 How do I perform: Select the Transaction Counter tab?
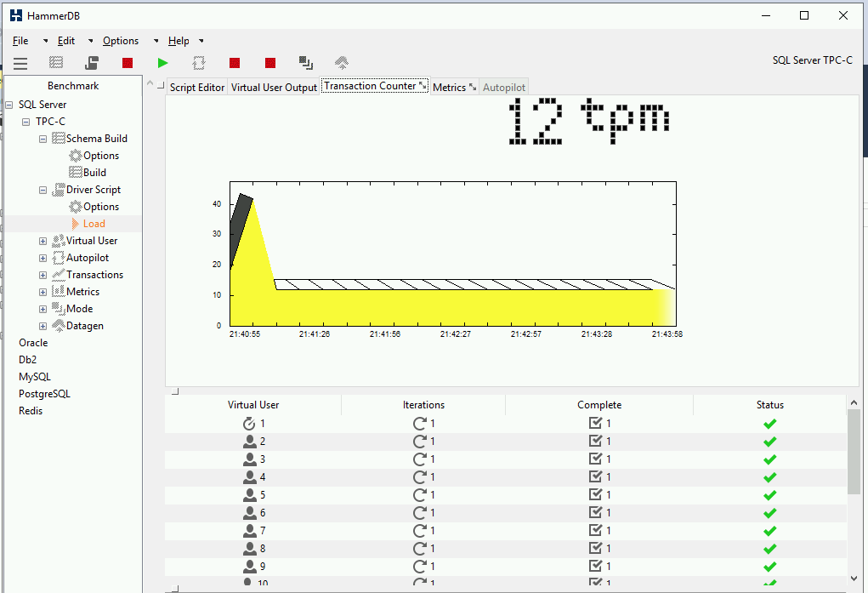pyautogui.click(x=370, y=86)
